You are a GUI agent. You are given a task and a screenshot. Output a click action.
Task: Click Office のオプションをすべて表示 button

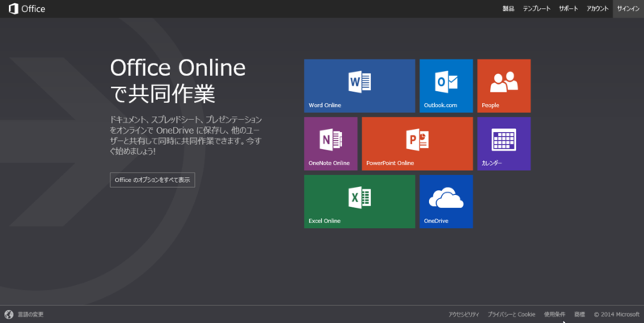[x=152, y=180]
